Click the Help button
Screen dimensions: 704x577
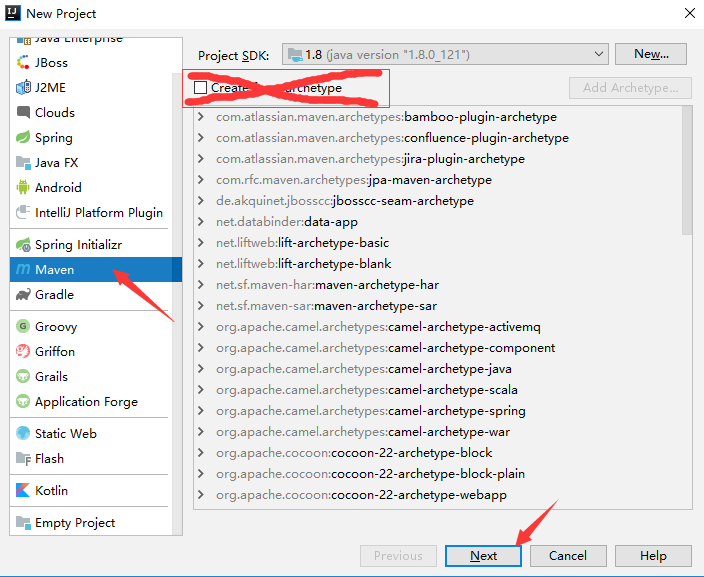click(x=653, y=556)
